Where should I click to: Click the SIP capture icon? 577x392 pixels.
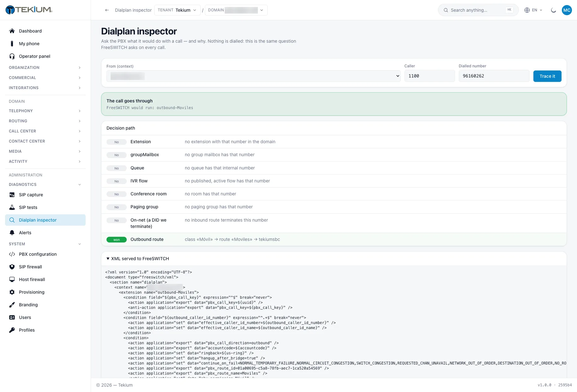[12, 195]
